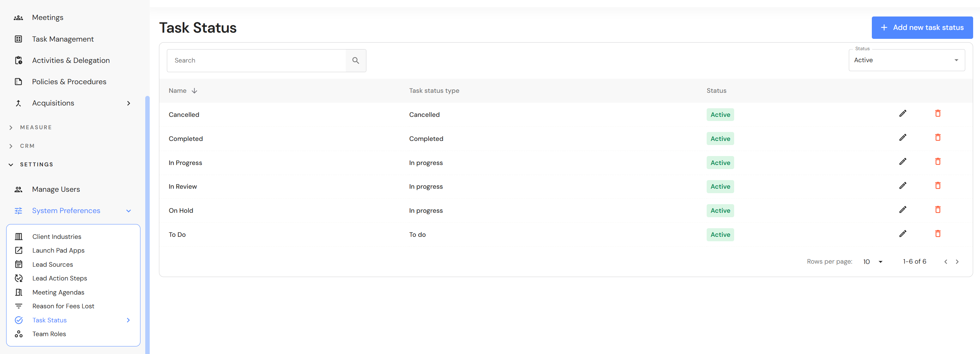Go to Team Roles settings
The width and height of the screenshot is (980, 354).
(x=49, y=334)
